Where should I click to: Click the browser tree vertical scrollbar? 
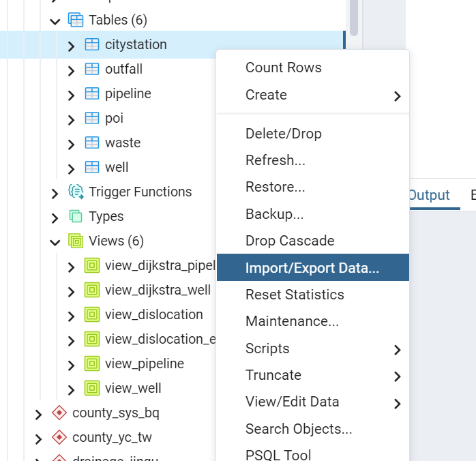tap(353, 17)
